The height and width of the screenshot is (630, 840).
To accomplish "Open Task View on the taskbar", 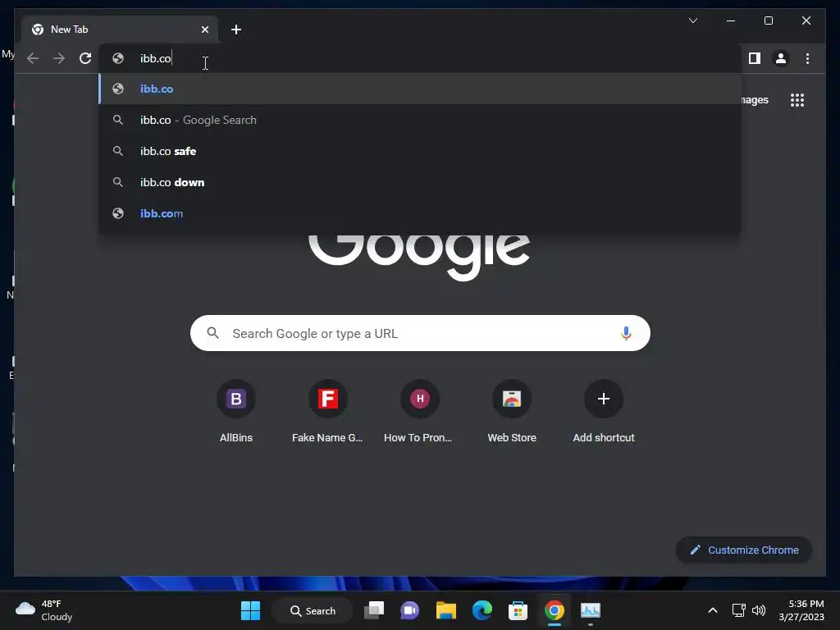I will pos(374,610).
